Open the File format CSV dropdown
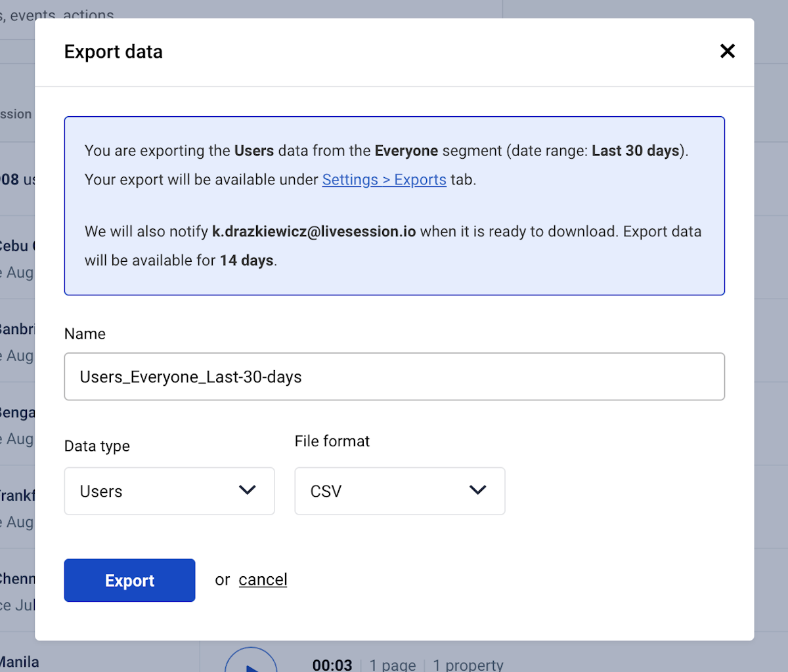Screen dimensions: 788x672 pos(399,491)
